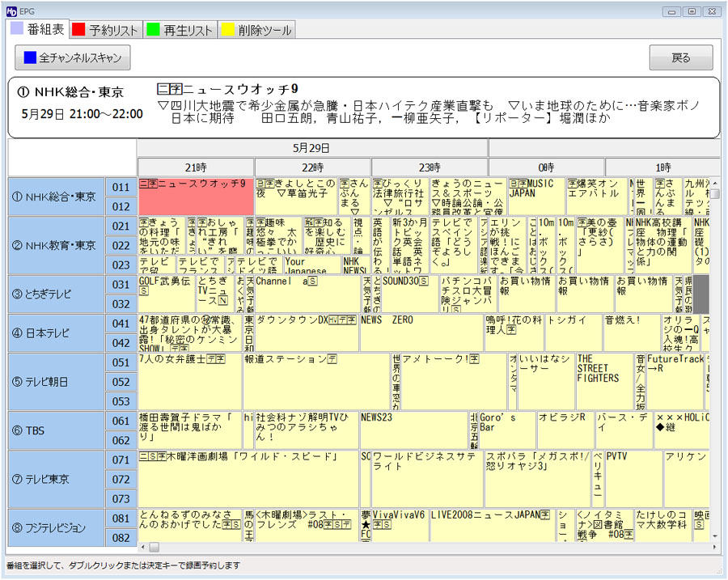Open the 予約リスト tab
728x580 pixels.
pos(106,30)
